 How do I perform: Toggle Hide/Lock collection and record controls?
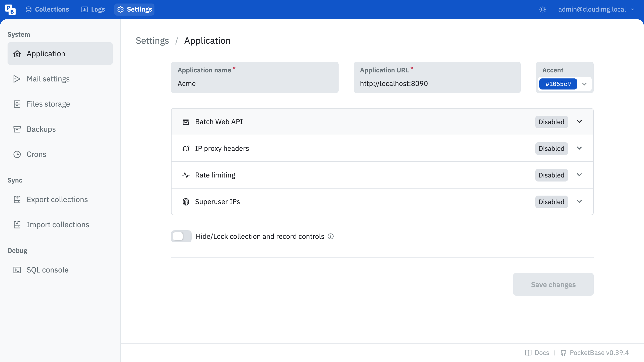(x=181, y=236)
